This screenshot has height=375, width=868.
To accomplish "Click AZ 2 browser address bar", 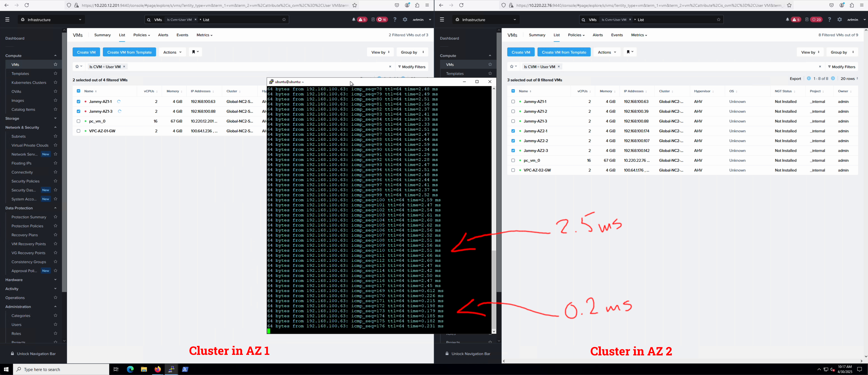I will click(x=647, y=5).
